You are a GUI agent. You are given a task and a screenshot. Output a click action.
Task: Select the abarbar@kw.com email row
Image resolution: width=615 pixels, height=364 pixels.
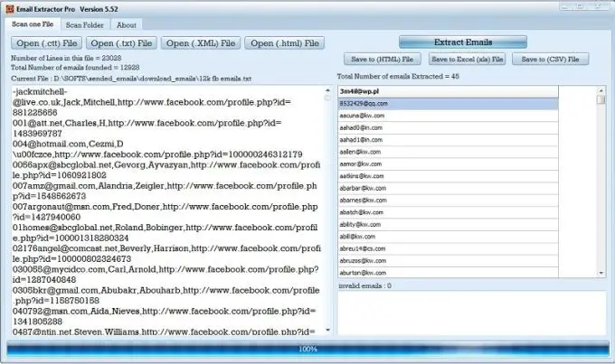448,189
